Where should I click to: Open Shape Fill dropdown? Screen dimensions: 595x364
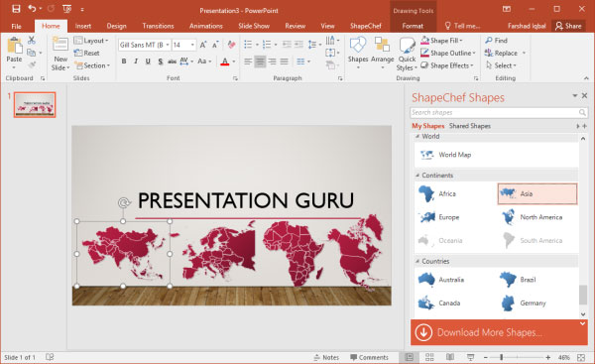(441, 41)
